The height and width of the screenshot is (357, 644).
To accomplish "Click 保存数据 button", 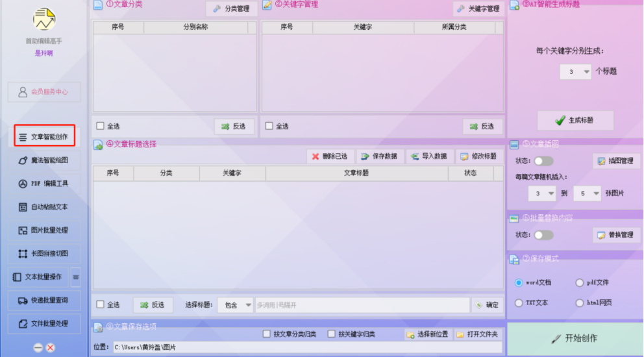I will point(380,156).
